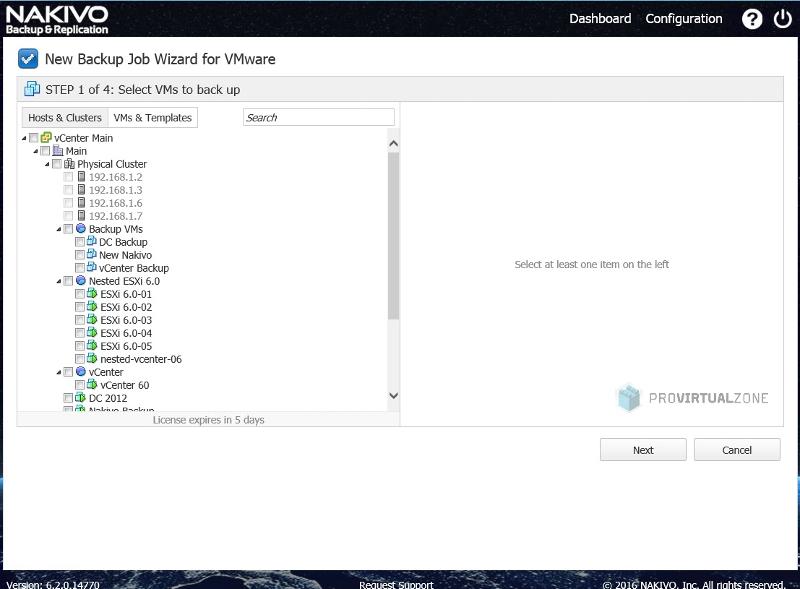Collapse the Main datacenter node
This screenshot has height=589, width=800.
pyautogui.click(x=36, y=151)
